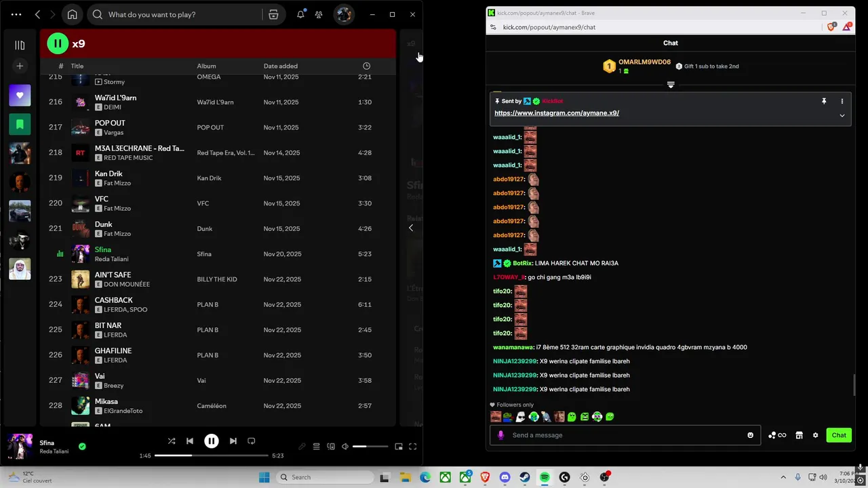The image size is (868, 488).
Task: Expand the gift leaderboard handle
Action: pyautogui.click(x=671, y=85)
